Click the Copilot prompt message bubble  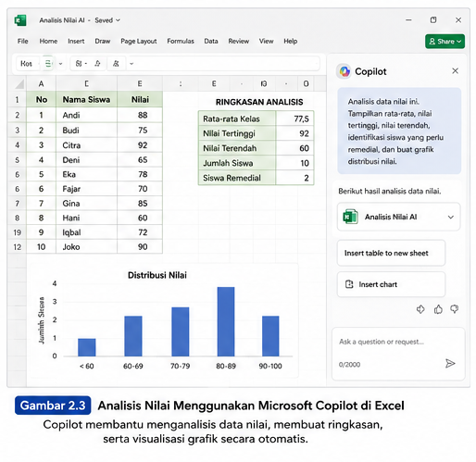pos(399,131)
